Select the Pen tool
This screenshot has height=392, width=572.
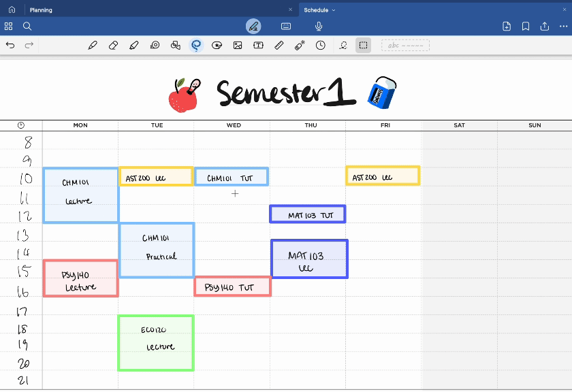point(93,46)
